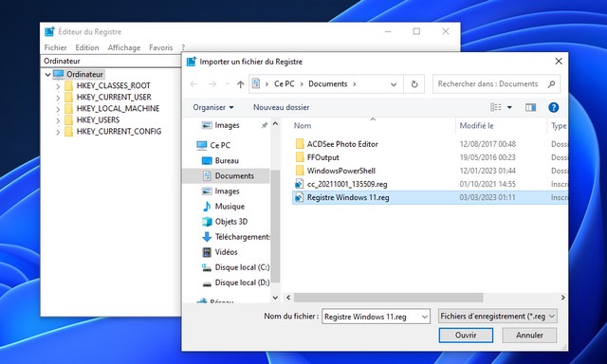Click the Ce PC breadcrumb segment
This screenshot has height=364, width=607.
285,84
